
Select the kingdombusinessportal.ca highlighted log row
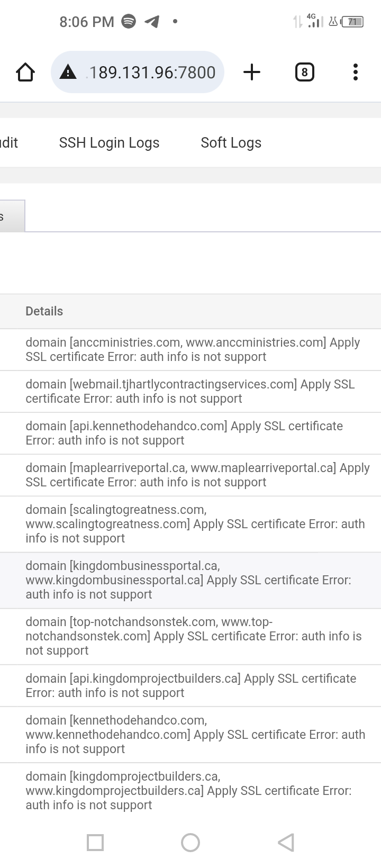[x=190, y=580]
